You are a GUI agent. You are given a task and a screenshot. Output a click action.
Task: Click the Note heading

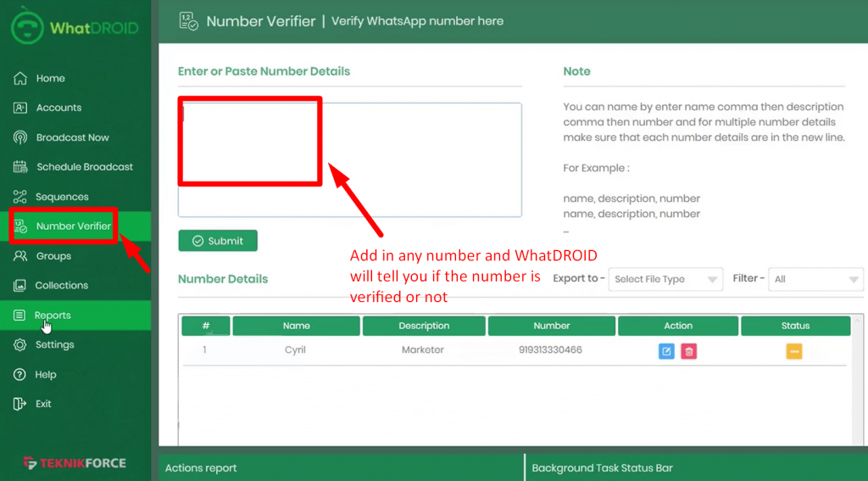[576, 71]
